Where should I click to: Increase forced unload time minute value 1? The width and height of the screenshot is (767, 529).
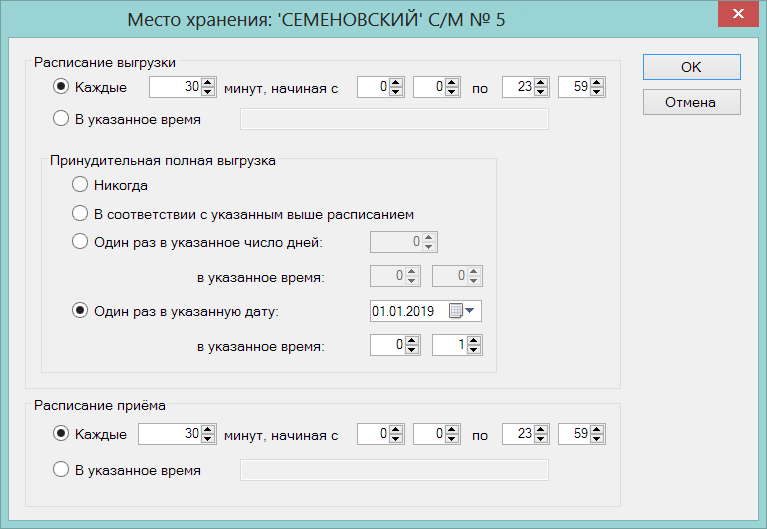pos(474,340)
